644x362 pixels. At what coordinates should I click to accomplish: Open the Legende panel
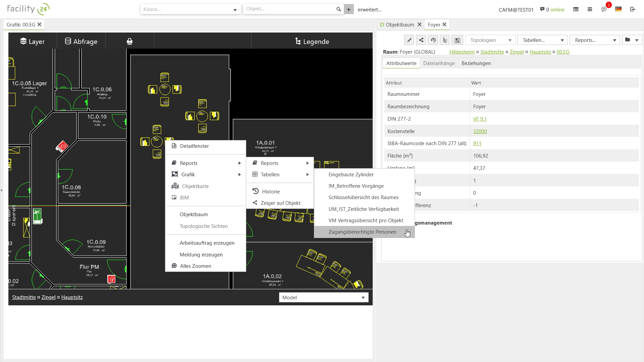pyautogui.click(x=312, y=42)
